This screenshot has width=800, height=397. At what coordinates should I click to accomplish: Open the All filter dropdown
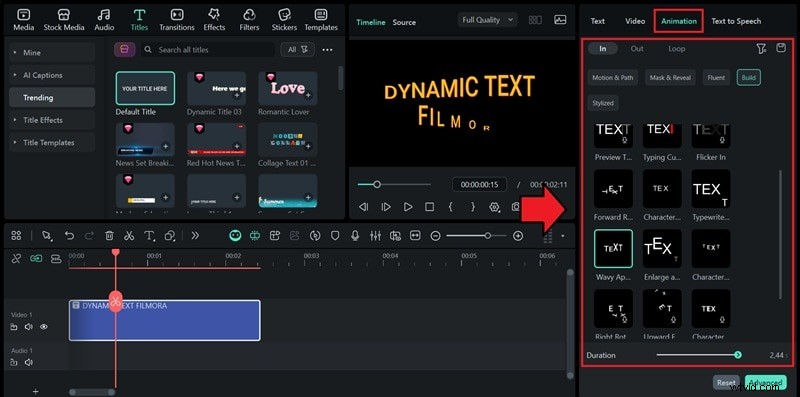click(297, 49)
